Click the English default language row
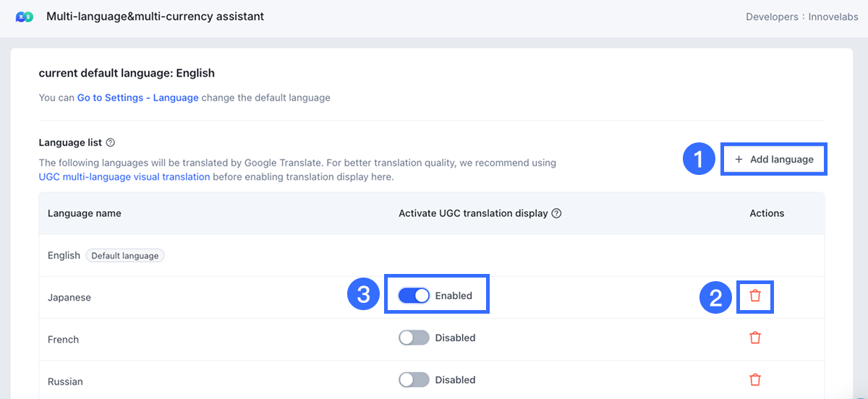The height and width of the screenshot is (399, 868). pos(64,255)
